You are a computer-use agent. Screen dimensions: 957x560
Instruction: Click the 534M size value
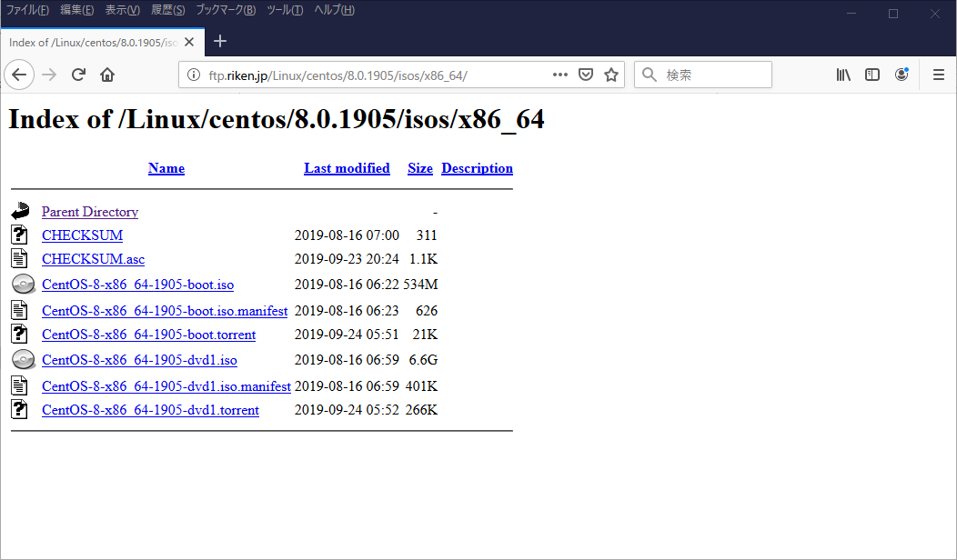tap(420, 285)
